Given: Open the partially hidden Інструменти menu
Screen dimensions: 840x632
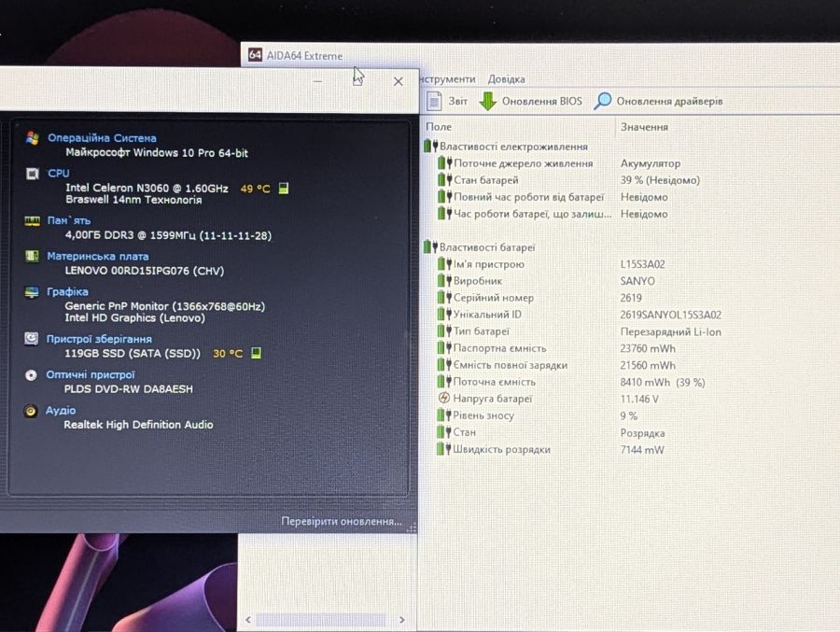Looking at the screenshot, I should coord(447,78).
